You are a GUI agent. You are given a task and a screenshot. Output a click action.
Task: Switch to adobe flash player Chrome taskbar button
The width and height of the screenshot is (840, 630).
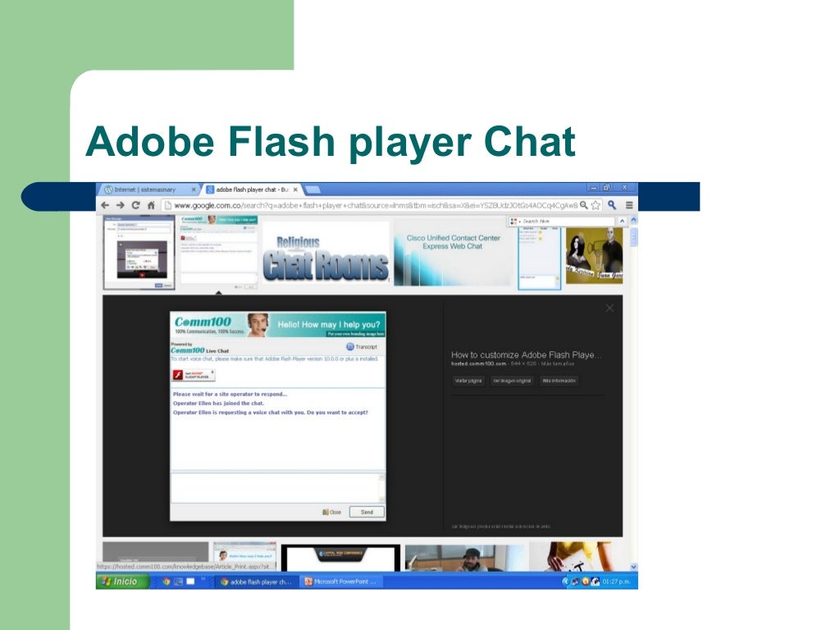256,582
